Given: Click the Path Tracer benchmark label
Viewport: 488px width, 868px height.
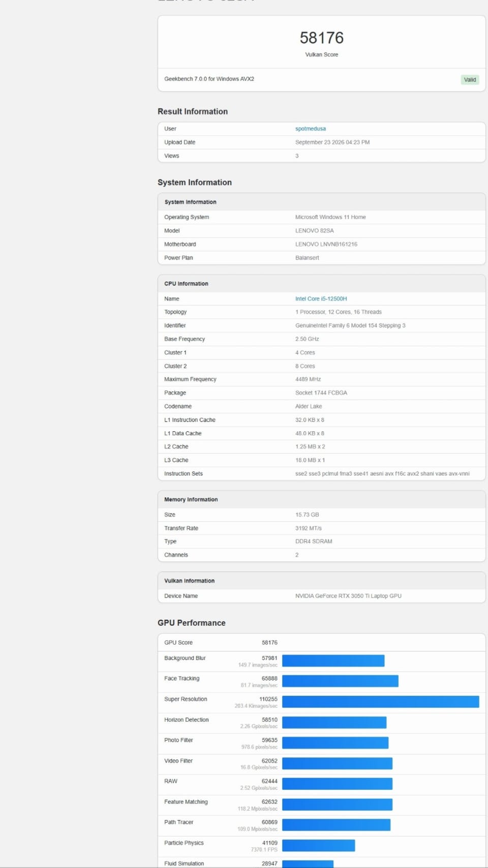Looking at the screenshot, I should pos(179,822).
